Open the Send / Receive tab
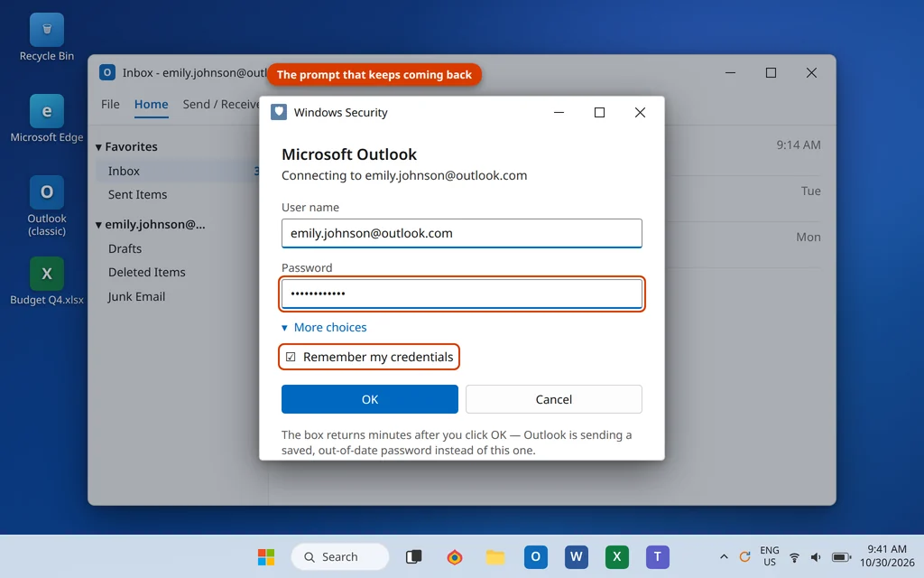924x578 pixels. [221, 105]
